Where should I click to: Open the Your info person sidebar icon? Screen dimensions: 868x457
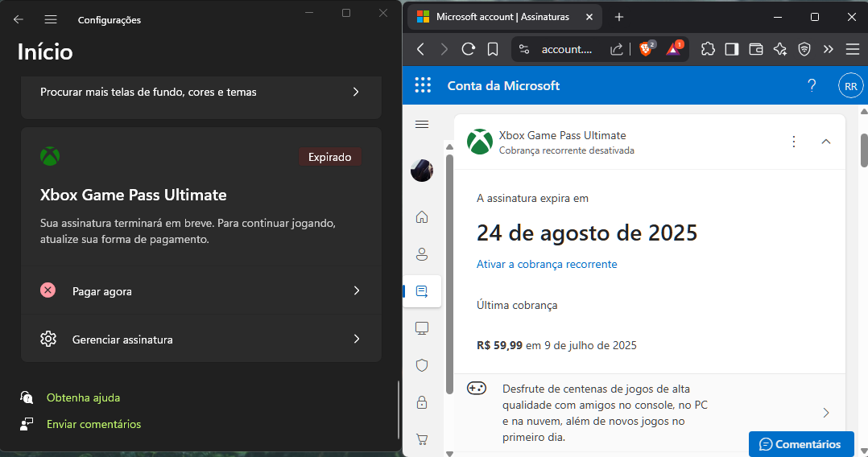422,254
